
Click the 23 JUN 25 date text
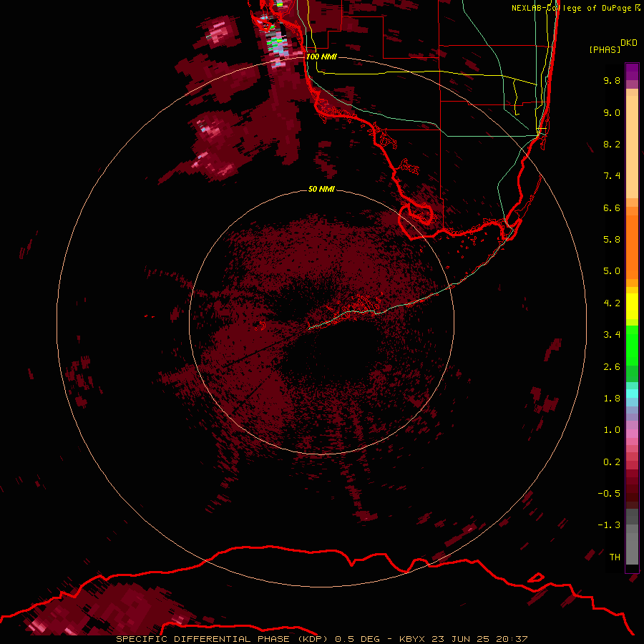(460, 639)
